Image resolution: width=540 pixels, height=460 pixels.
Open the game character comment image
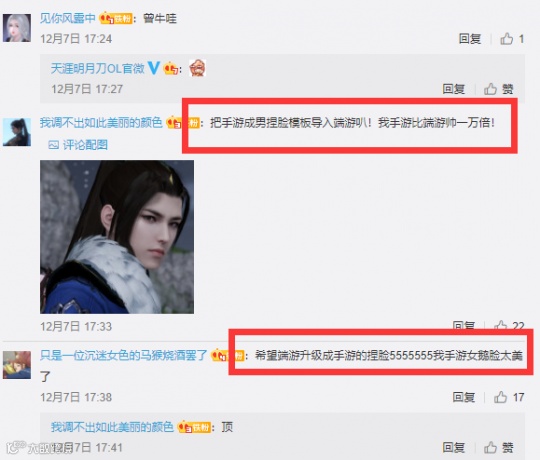point(117,237)
